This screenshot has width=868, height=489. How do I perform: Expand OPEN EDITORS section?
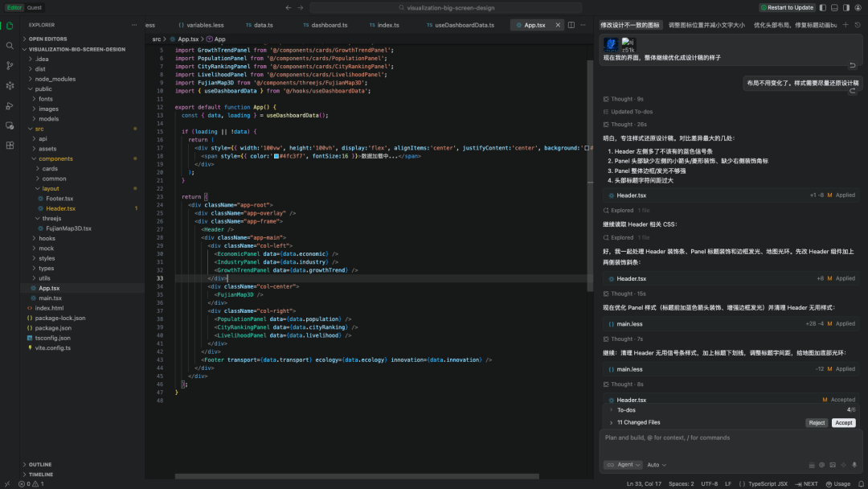coord(47,39)
